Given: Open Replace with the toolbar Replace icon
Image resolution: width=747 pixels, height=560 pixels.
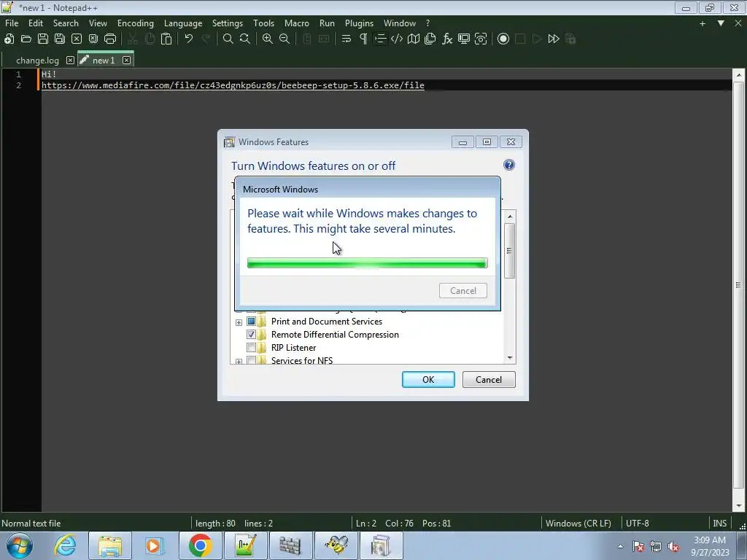Looking at the screenshot, I should click(x=245, y=39).
